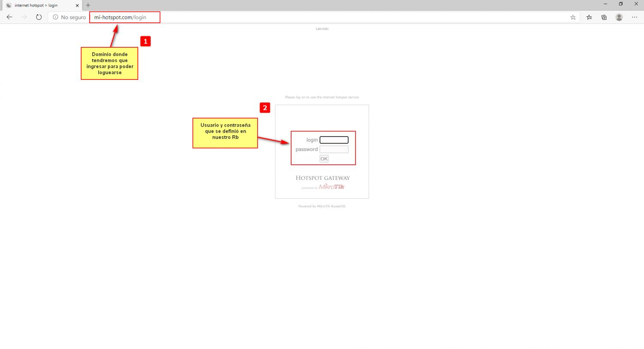Click the forward navigation arrow

(24, 17)
